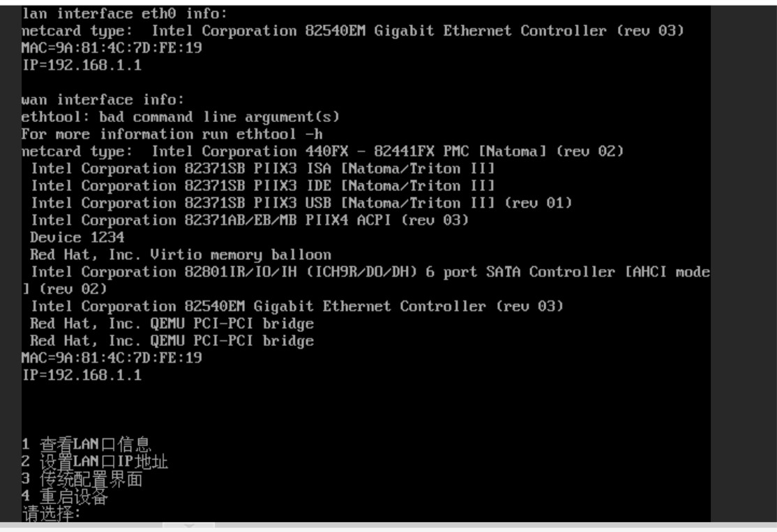Click the 'Device 1234' line
The image size is (777, 532).
[x=77, y=237]
